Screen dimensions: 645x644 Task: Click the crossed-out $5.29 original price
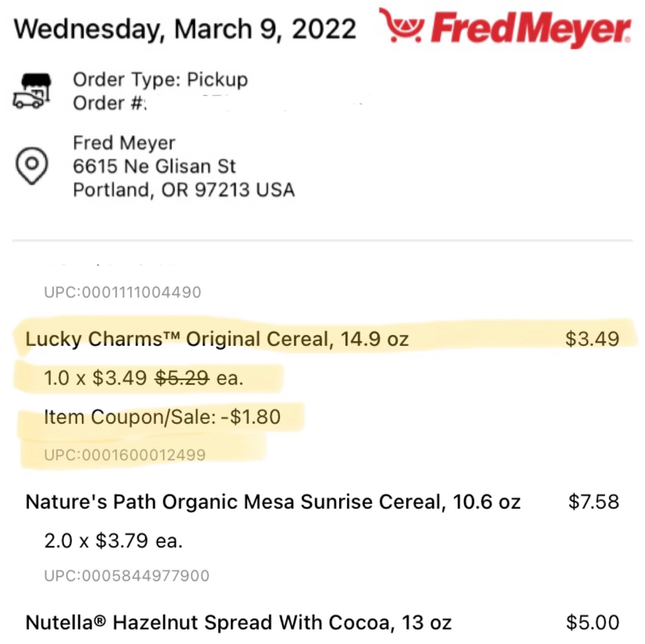[x=182, y=378]
